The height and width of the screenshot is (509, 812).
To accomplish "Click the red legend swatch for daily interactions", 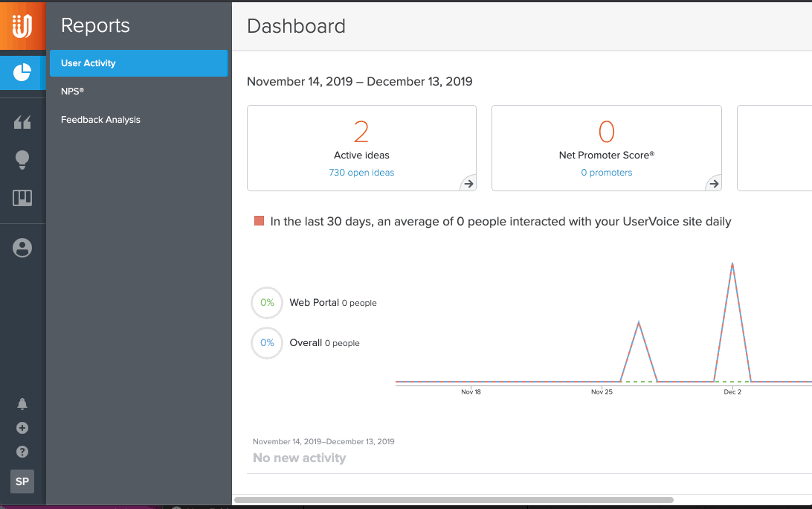I will (x=259, y=221).
